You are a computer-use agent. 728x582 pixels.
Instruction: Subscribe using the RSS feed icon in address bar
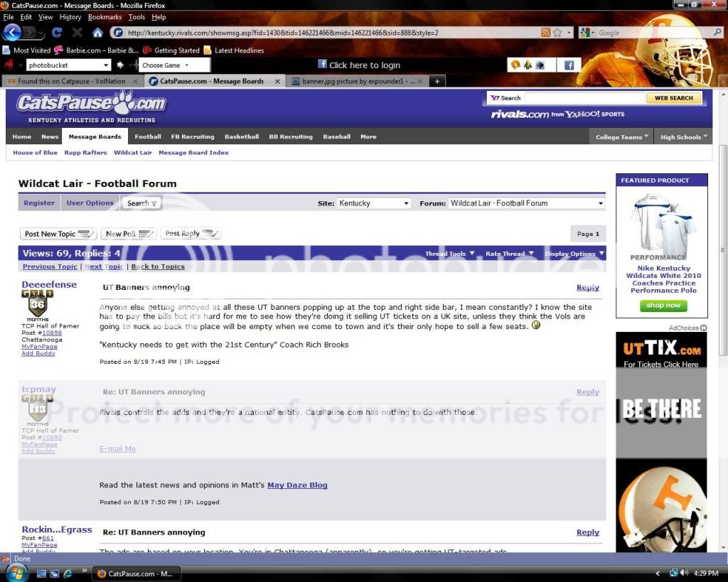tap(546, 33)
